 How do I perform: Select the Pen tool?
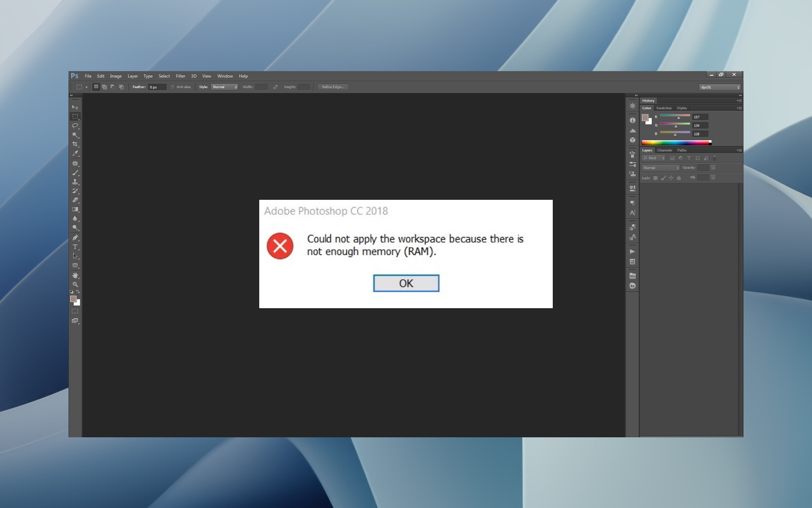75,237
